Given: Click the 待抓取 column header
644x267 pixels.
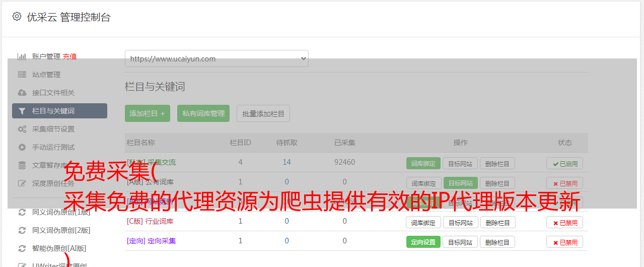Looking at the screenshot, I should [287, 143].
